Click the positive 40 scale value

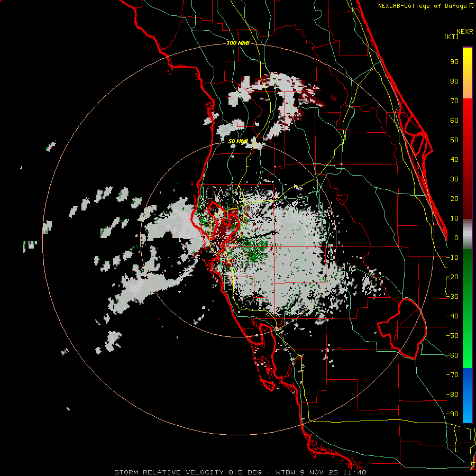(x=454, y=159)
